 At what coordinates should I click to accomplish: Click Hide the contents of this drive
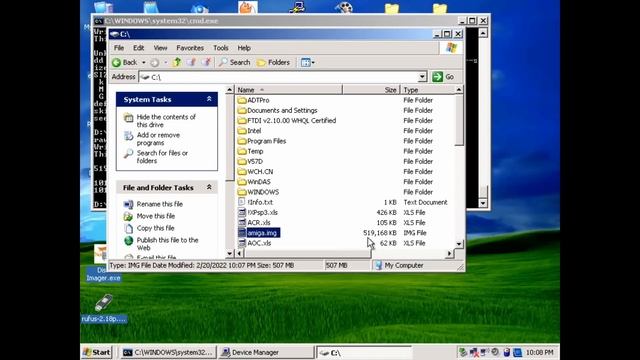click(x=166, y=121)
